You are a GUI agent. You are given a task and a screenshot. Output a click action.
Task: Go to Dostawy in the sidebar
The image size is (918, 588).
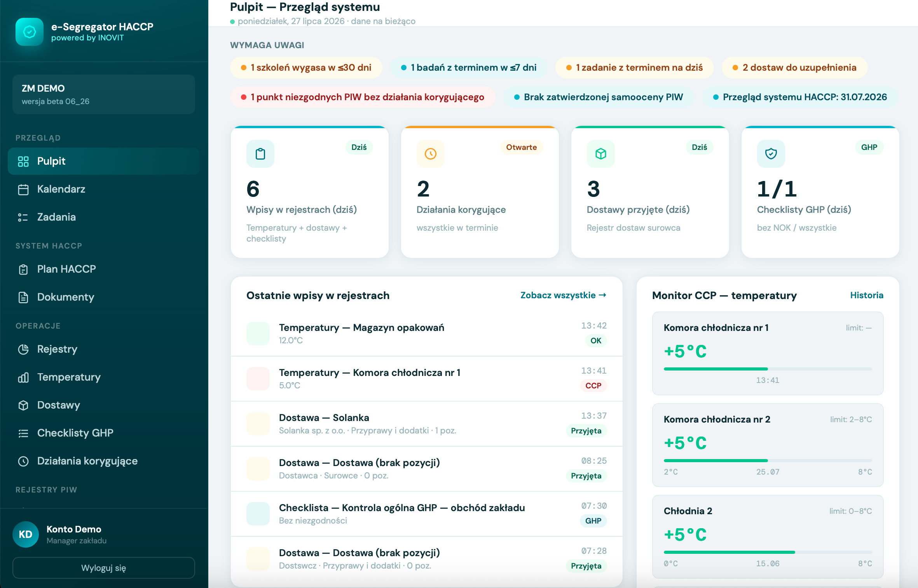[x=104, y=405]
